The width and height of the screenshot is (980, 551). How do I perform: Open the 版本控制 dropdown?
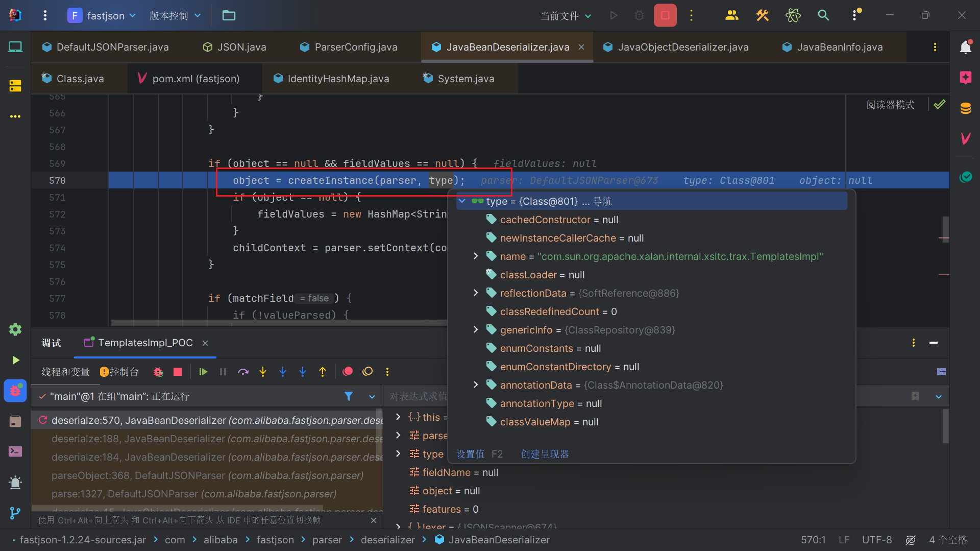[175, 16]
